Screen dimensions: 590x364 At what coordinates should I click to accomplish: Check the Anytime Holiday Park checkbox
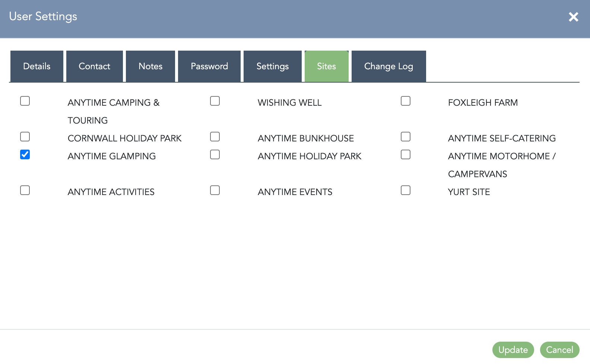click(x=215, y=154)
